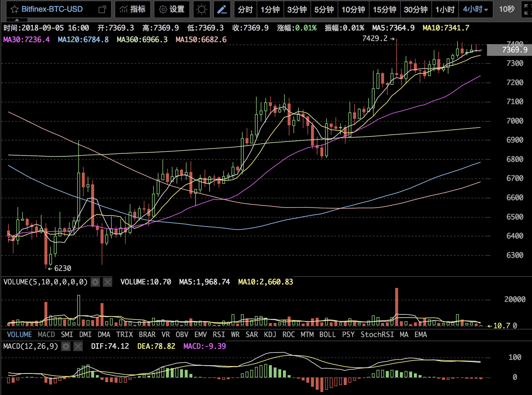Screen dimensions: 532x395
Task: Click the MA10:7341.7 legend label
Action: pyautogui.click(x=446, y=28)
